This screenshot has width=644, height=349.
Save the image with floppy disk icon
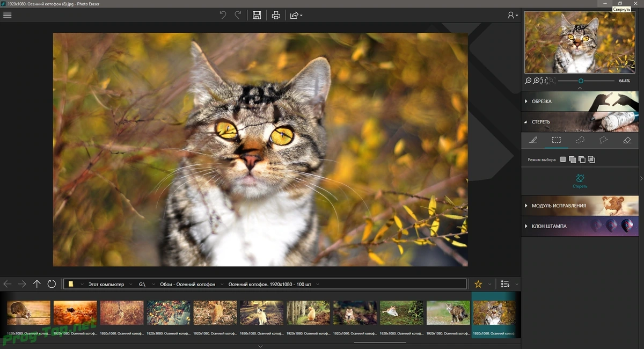(257, 15)
